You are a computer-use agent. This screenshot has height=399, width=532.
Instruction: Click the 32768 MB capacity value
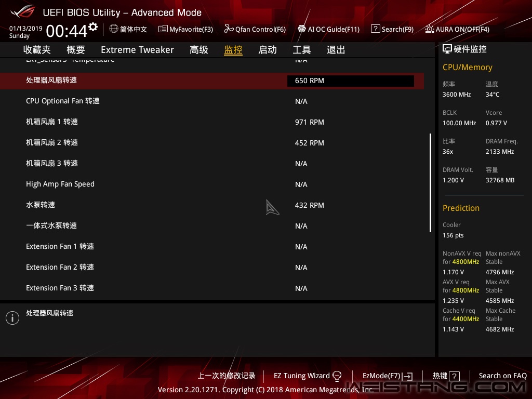(x=500, y=180)
